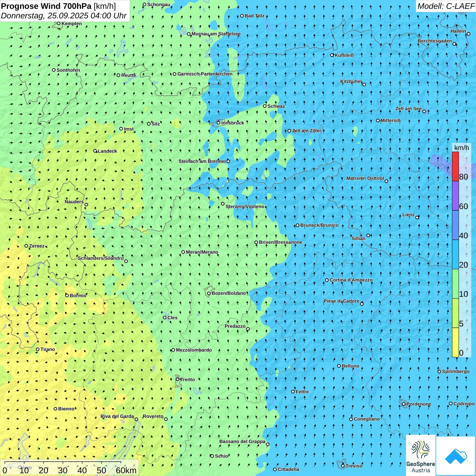Viewport: 476px width, 476px height.
Task: Click the 'Mittersill' label
Action: point(390,121)
